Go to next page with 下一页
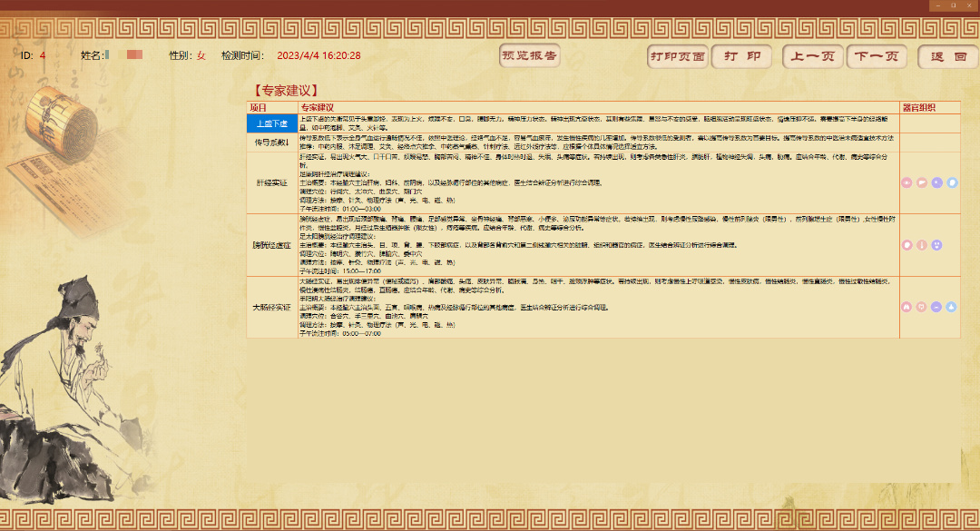Viewport: 980px width, 531px height. (877, 57)
